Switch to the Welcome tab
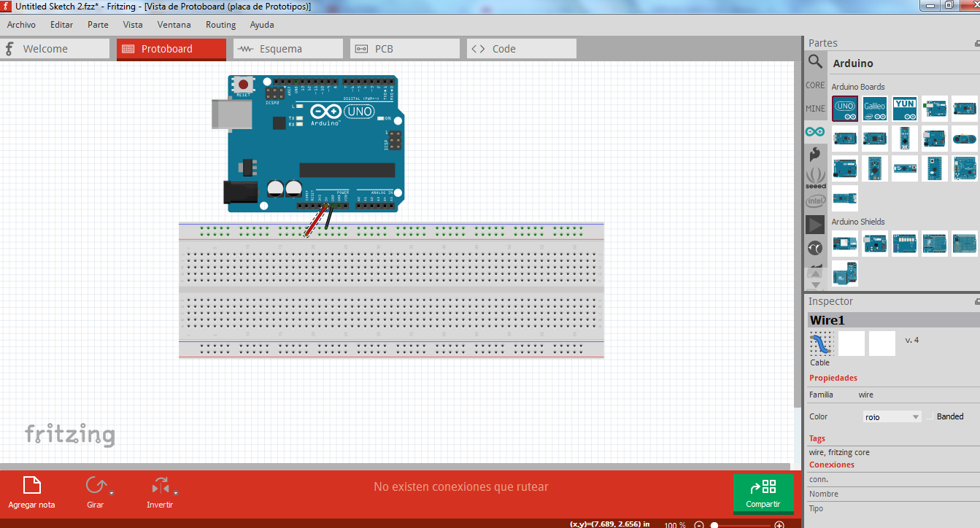 coord(55,49)
